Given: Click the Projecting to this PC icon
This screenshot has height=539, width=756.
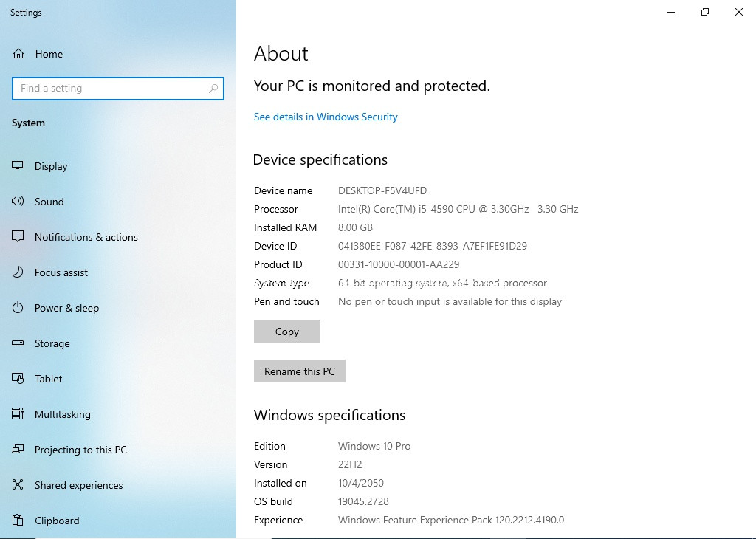Looking at the screenshot, I should 18,450.
